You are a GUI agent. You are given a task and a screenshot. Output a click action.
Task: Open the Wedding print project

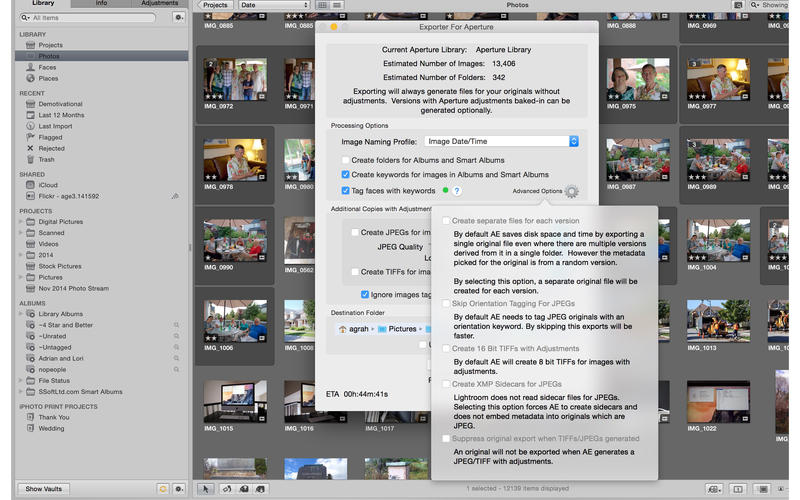click(51, 429)
